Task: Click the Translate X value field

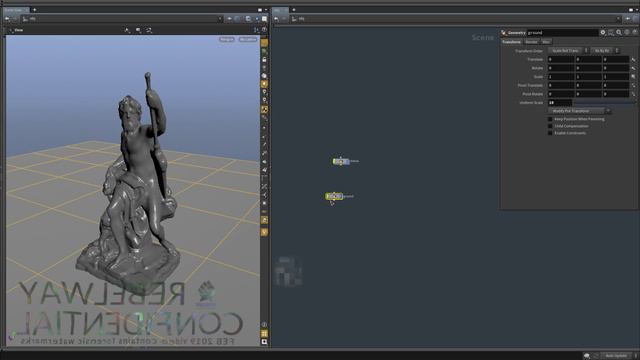Action: [x=561, y=60]
